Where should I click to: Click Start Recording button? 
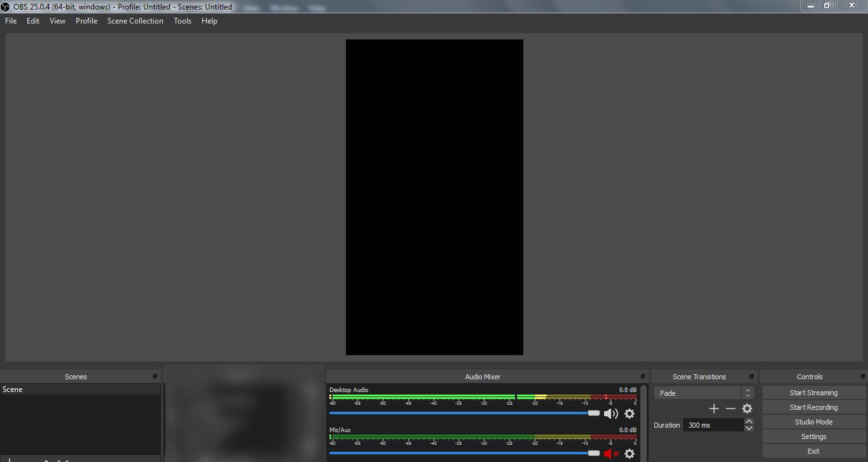coord(813,407)
